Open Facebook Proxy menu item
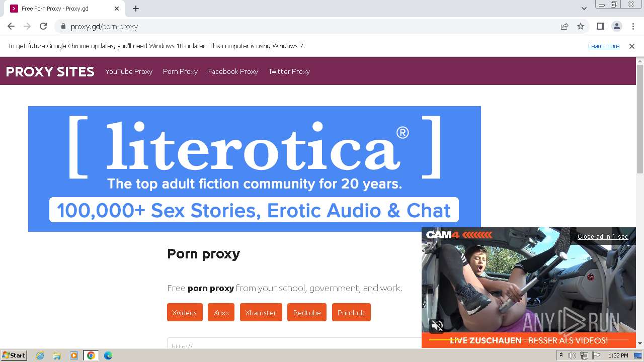The height and width of the screenshot is (362, 644). tap(233, 71)
